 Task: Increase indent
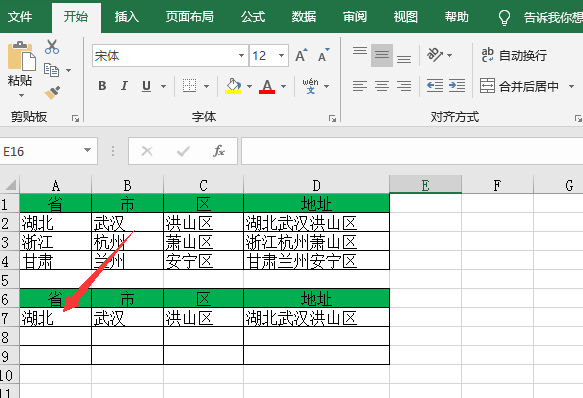(457, 86)
